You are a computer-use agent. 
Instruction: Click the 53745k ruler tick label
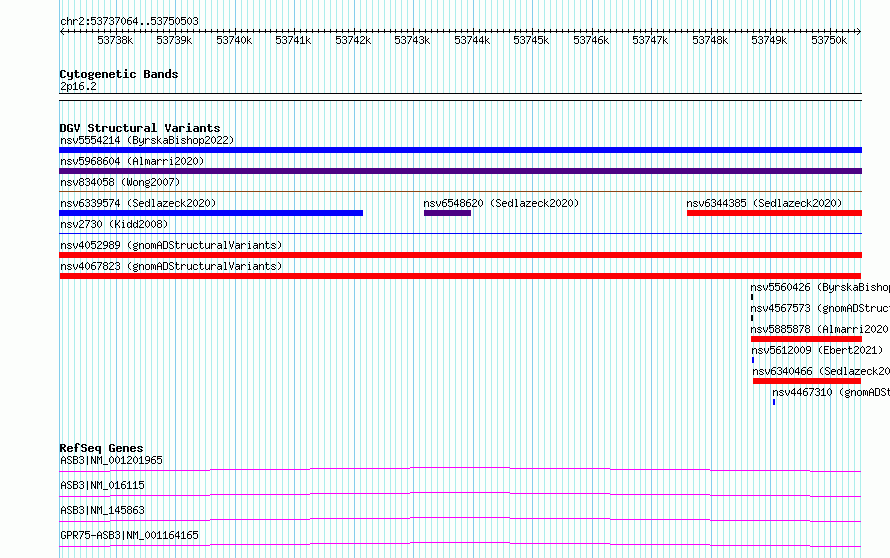(531, 40)
